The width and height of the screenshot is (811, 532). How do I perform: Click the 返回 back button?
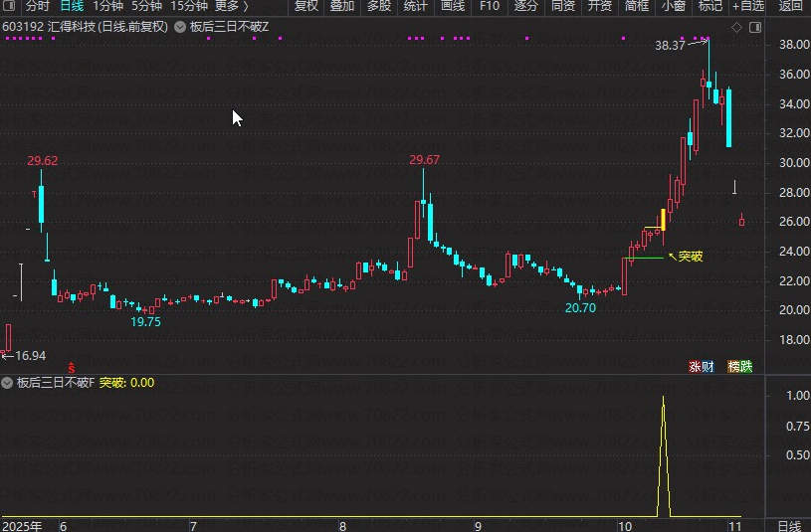pyautogui.click(x=790, y=6)
